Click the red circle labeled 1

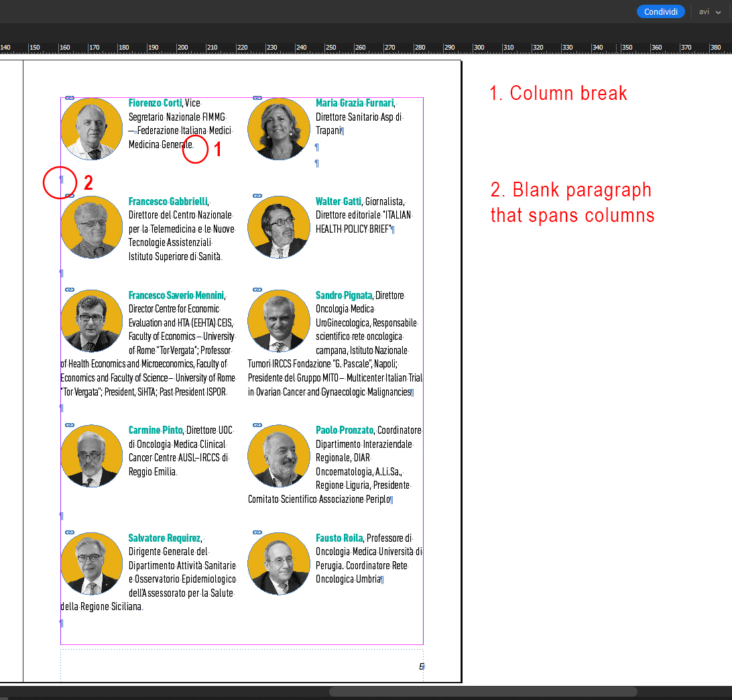click(x=196, y=149)
